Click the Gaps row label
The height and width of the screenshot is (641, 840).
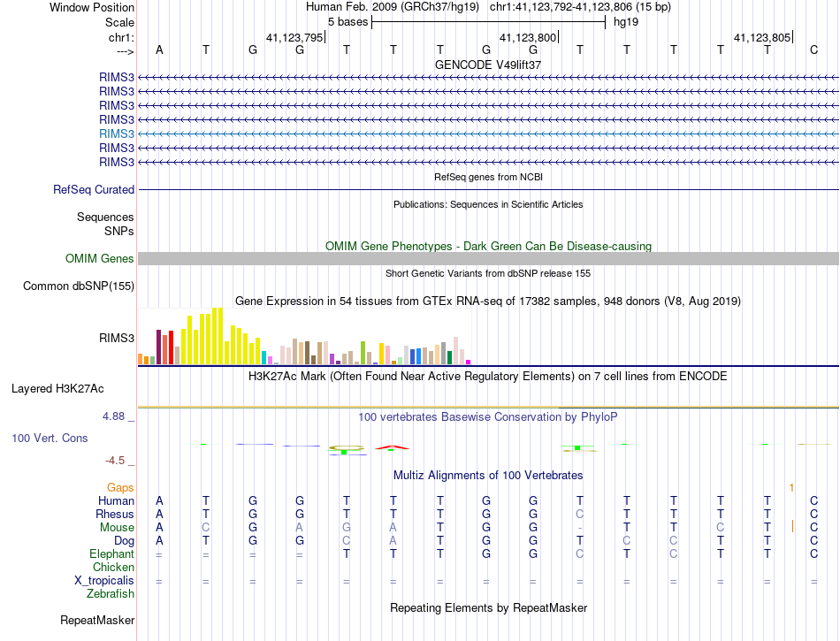(x=120, y=487)
